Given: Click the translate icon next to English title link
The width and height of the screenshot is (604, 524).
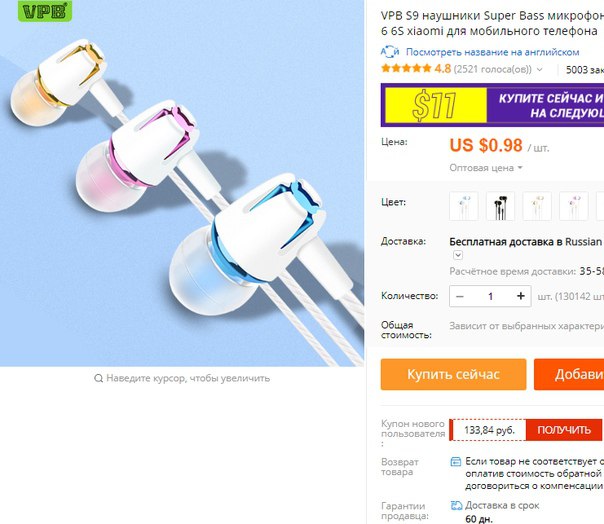Looking at the screenshot, I should click(390, 52).
